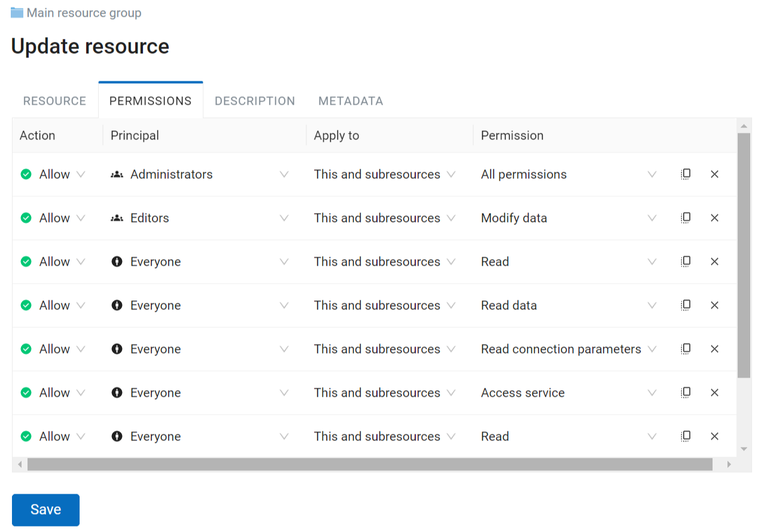Expand the Administrators principal dropdown
This screenshot has width=761, height=532.
tap(284, 174)
